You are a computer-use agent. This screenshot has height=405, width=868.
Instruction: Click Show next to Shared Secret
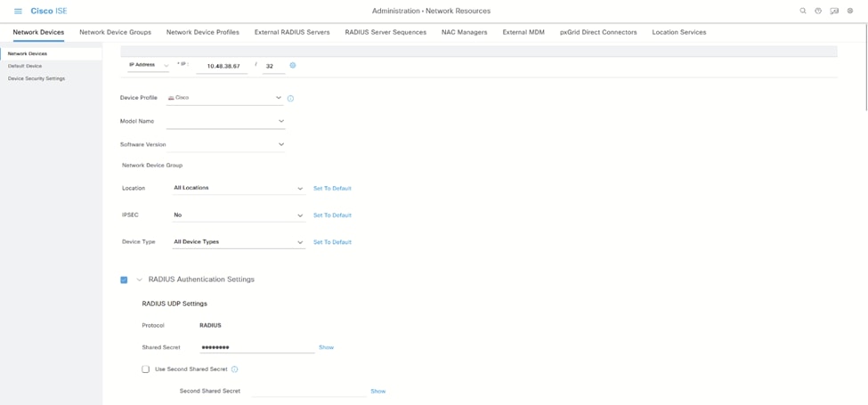tap(326, 347)
